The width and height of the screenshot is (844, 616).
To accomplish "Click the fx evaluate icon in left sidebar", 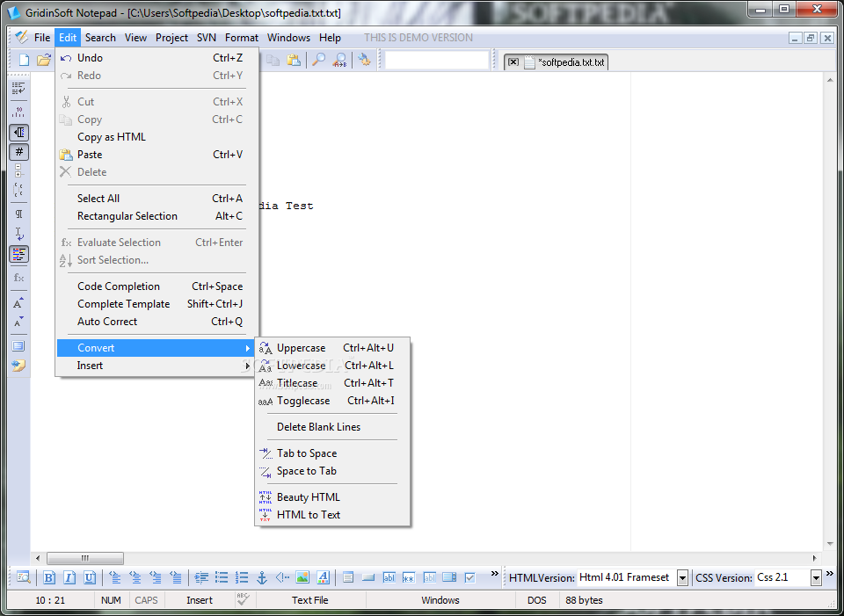I will point(18,278).
